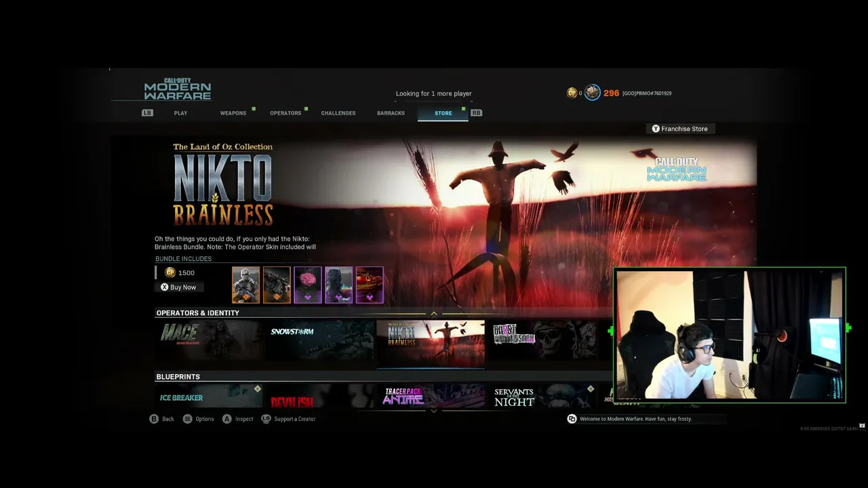Open the Options menu
Image resolution: width=868 pixels, height=488 pixels.
tap(199, 419)
